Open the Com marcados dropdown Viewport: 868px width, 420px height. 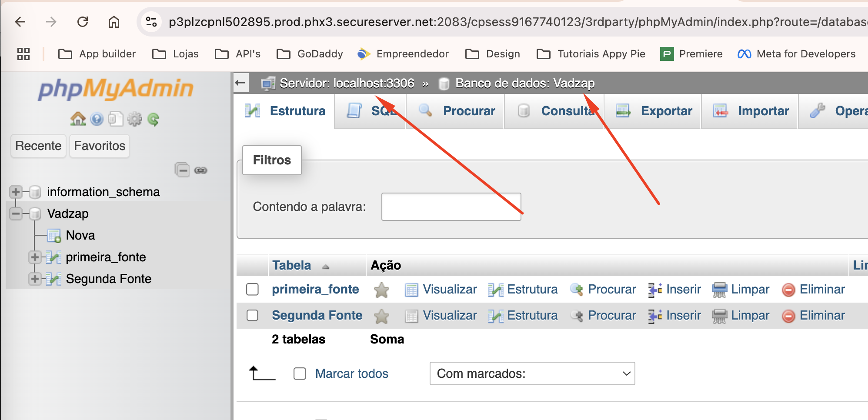click(x=532, y=373)
